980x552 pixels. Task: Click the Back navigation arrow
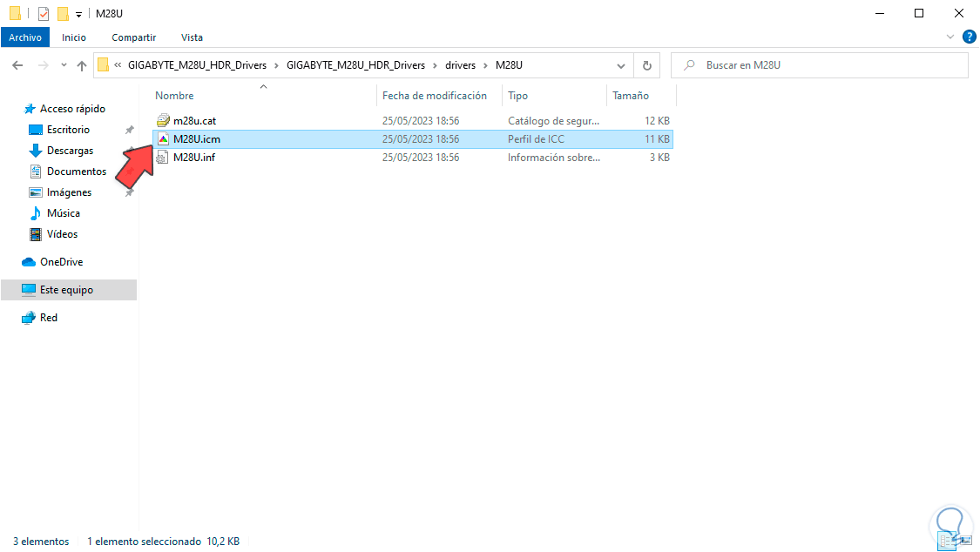tap(17, 65)
